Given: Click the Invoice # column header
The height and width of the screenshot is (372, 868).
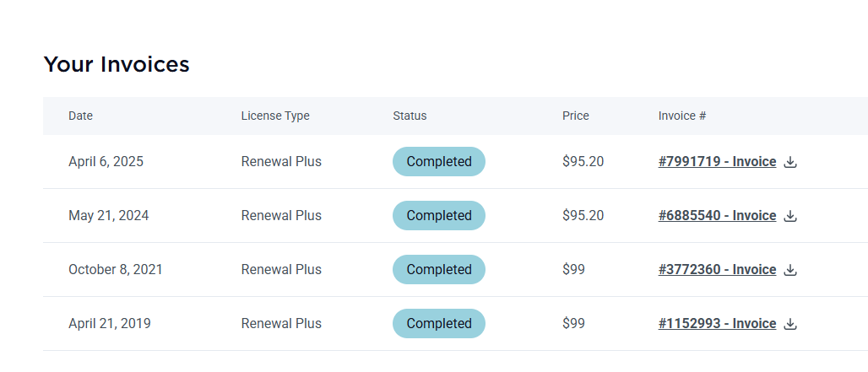Looking at the screenshot, I should coord(682,116).
